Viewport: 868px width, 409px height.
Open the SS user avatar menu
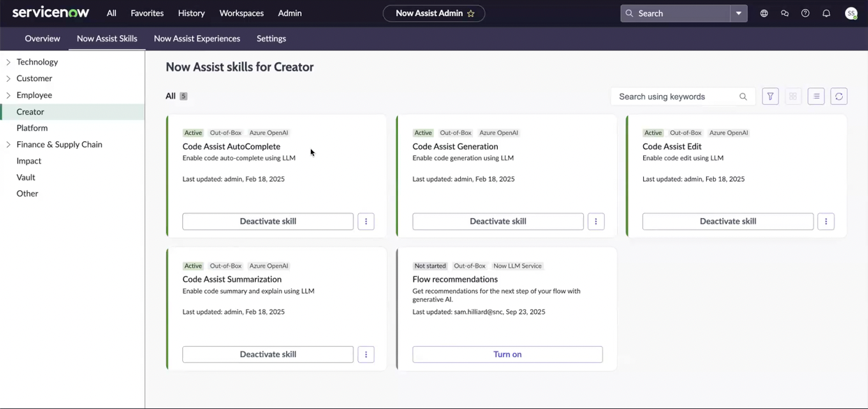(x=851, y=13)
